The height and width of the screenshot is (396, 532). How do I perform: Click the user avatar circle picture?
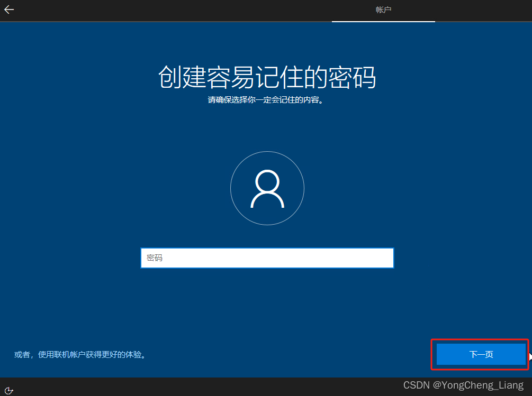267,188
